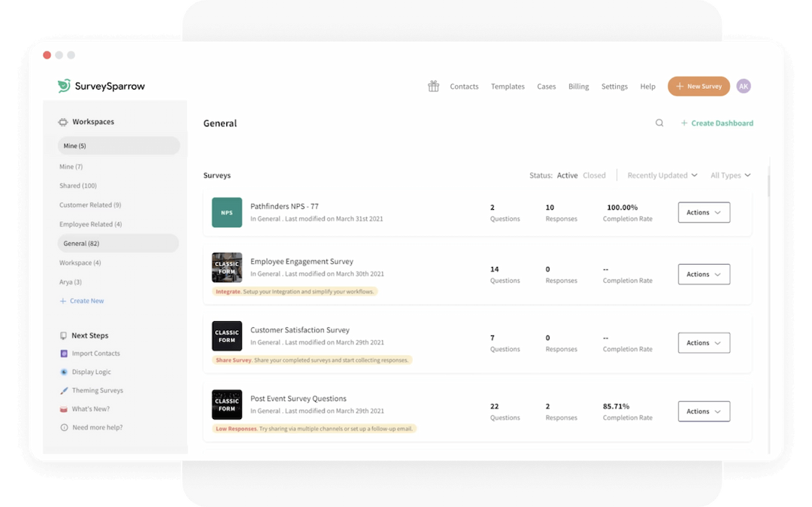Filter surveys by Closed status
This screenshot has height=507, width=812.
[594, 175]
